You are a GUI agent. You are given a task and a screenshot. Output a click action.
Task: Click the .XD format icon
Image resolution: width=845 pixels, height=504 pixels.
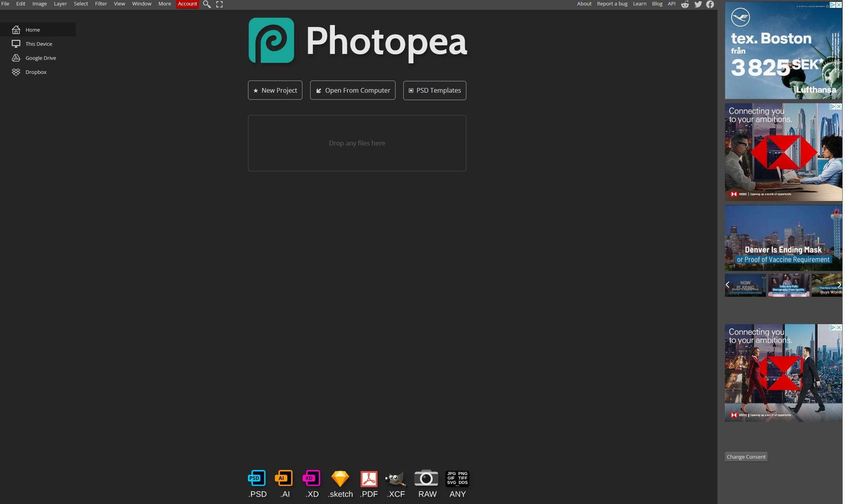pyautogui.click(x=311, y=478)
